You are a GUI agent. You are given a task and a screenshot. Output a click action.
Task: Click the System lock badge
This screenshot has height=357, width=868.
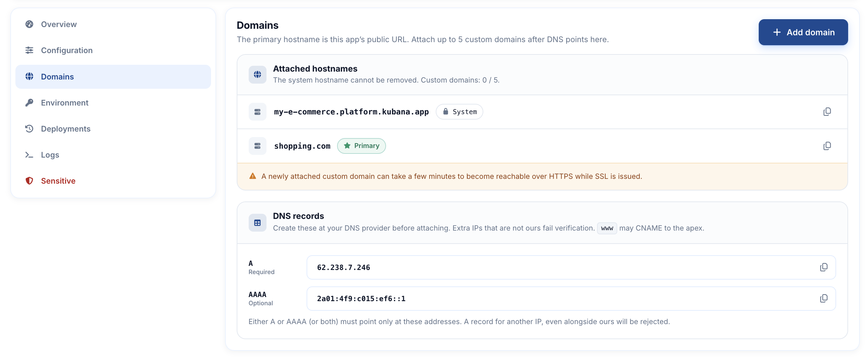[459, 112]
